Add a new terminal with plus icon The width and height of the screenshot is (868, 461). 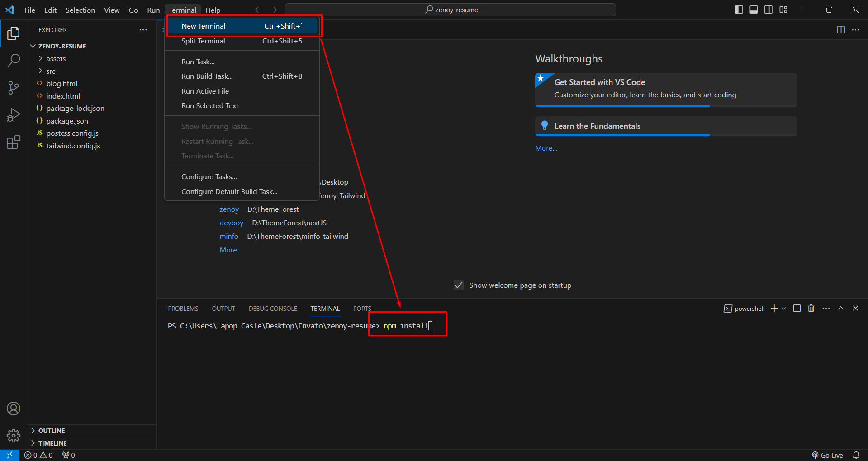(x=774, y=309)
